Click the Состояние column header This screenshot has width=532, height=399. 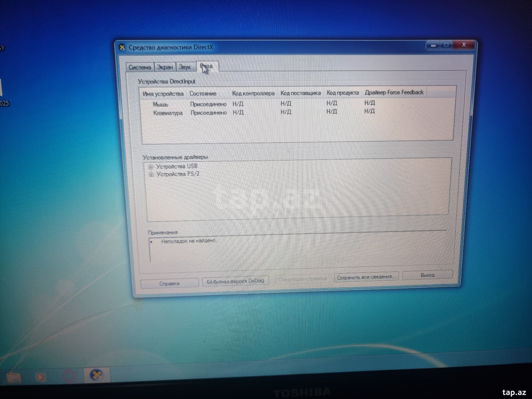click(x=203, y=94)
